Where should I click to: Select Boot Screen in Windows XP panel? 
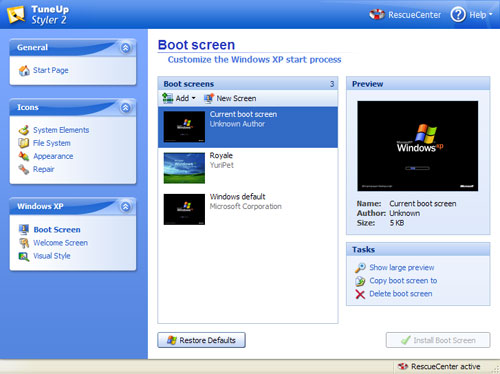57,230
